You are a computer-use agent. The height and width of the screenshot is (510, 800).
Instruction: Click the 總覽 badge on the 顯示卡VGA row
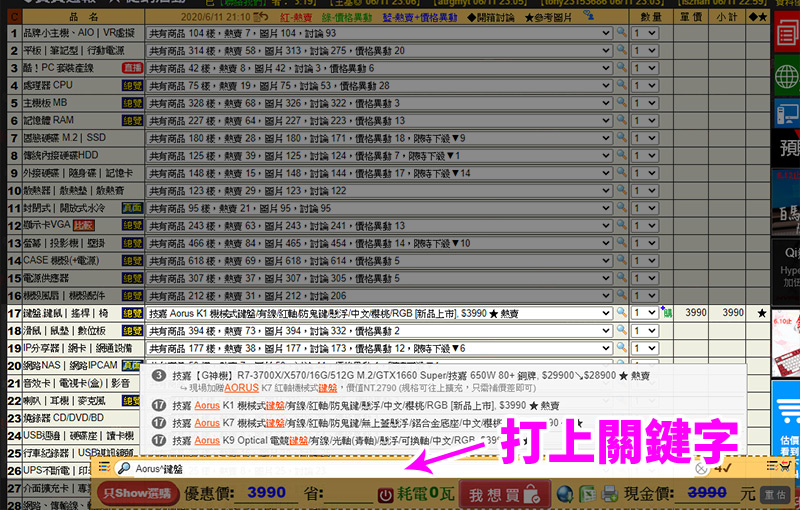132,226
